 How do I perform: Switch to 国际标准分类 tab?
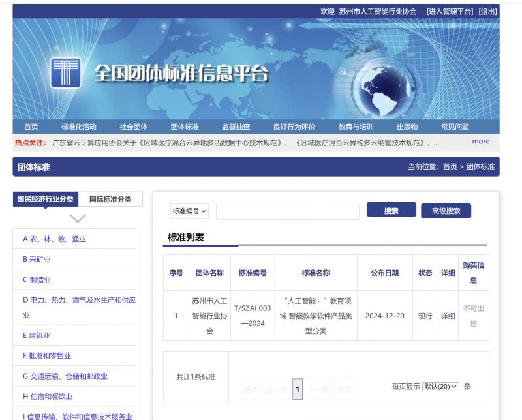tap(110, 199)
